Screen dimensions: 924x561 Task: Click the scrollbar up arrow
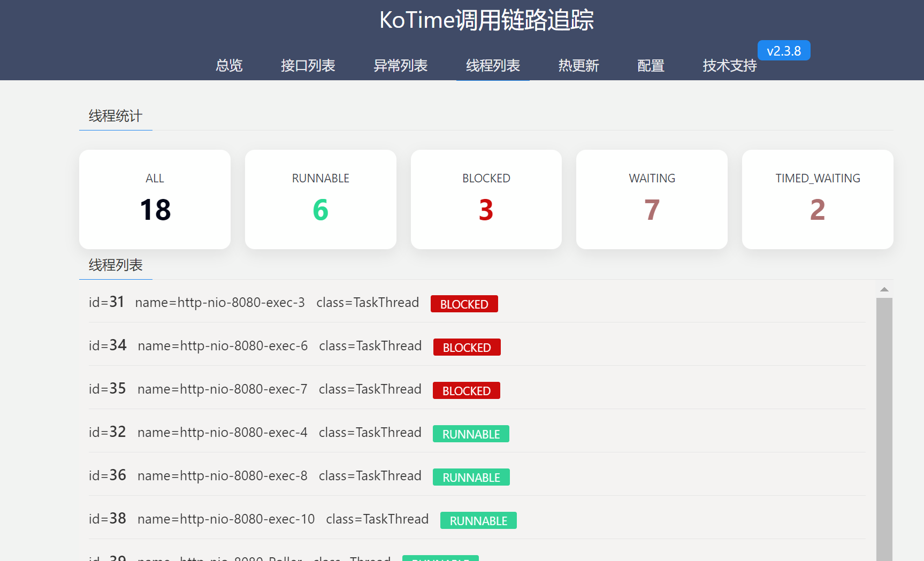884,289
